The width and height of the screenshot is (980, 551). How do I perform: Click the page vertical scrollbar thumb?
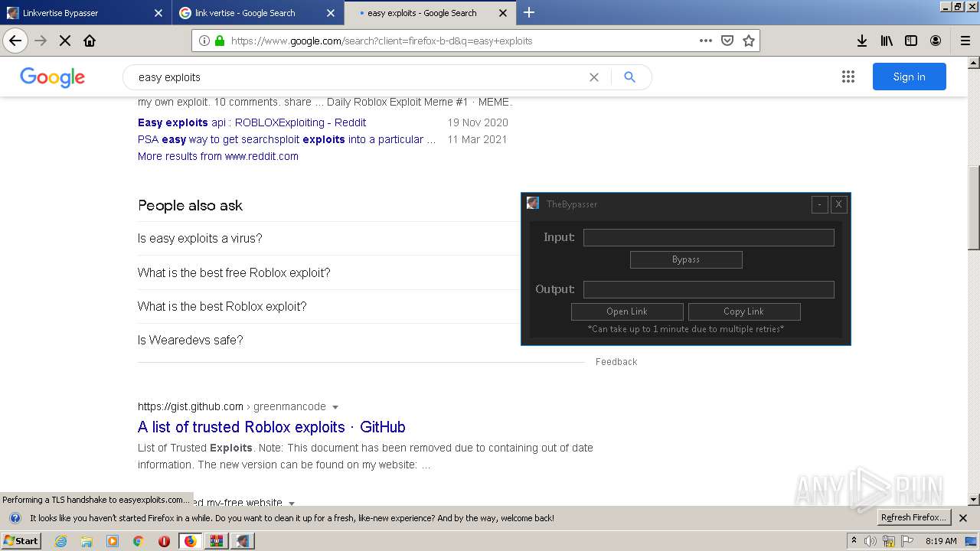click(x=974, y=207)
